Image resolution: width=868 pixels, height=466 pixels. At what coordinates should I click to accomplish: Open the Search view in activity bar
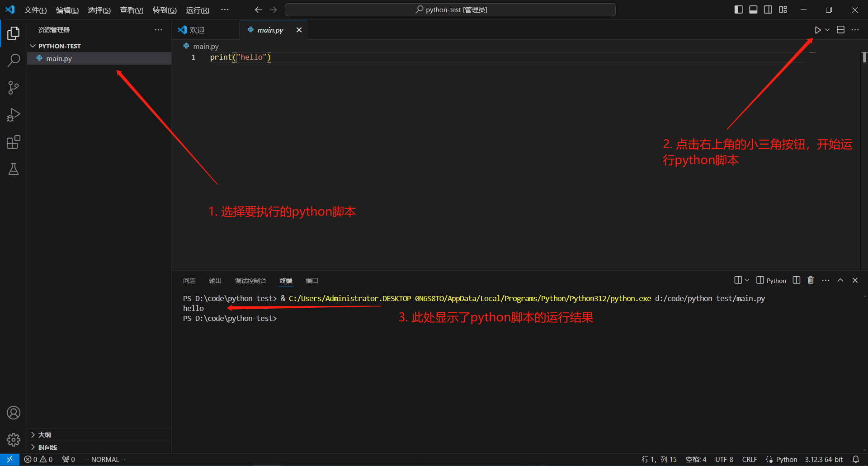14,60
